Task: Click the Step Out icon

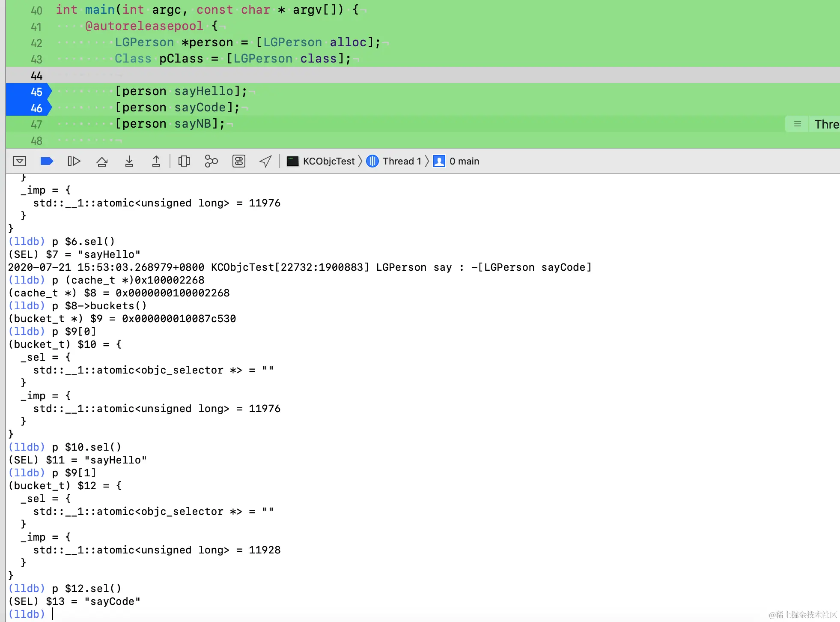Action: [x=156, y=161]
